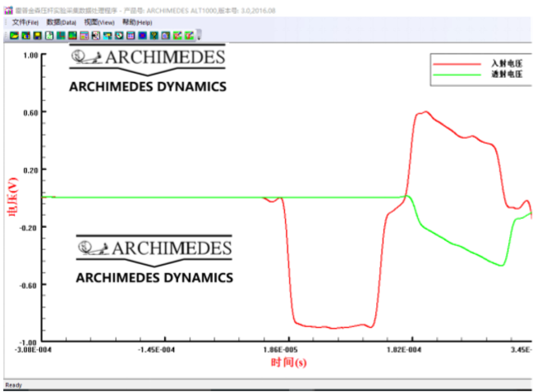Click the -1.45E-004 x-axis tick label

[x=156, y=349]
